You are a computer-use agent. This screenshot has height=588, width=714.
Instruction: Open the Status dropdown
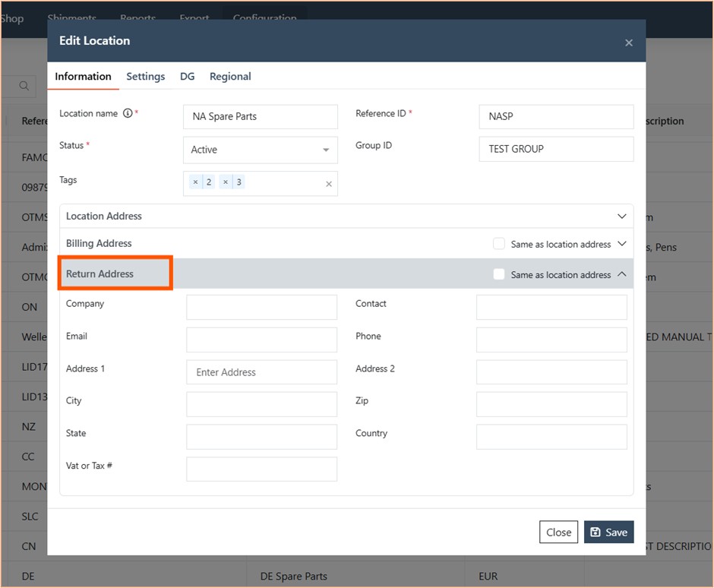tap(261, 150)
